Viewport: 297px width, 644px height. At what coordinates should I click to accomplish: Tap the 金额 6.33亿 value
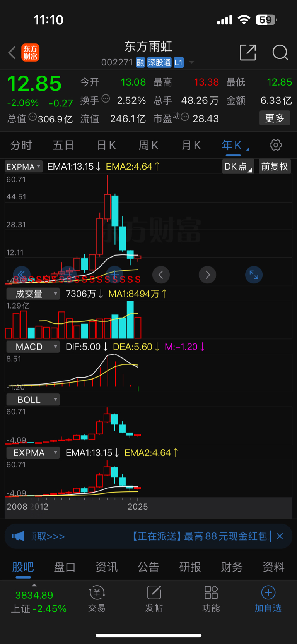pyautogui.click(x=276, y=101)
